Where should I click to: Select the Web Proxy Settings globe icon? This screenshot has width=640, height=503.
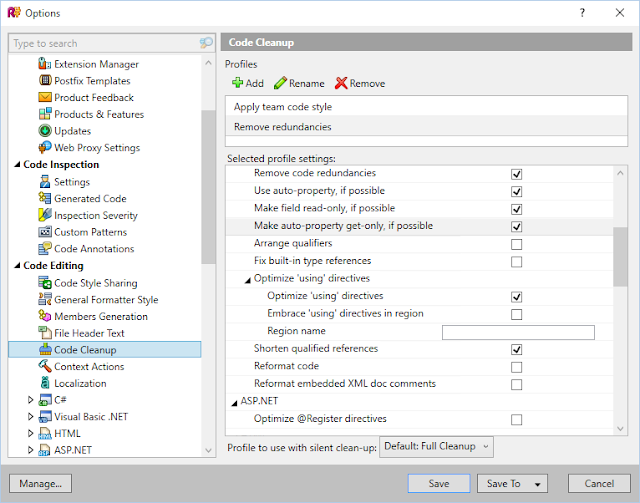pyautogui.click(x=44, y=147)
